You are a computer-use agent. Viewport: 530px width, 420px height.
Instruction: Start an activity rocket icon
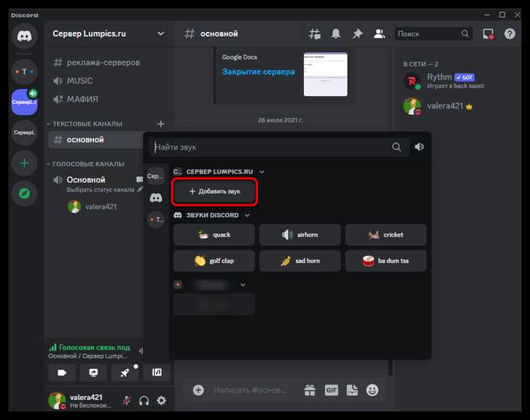tap(124, 373)
